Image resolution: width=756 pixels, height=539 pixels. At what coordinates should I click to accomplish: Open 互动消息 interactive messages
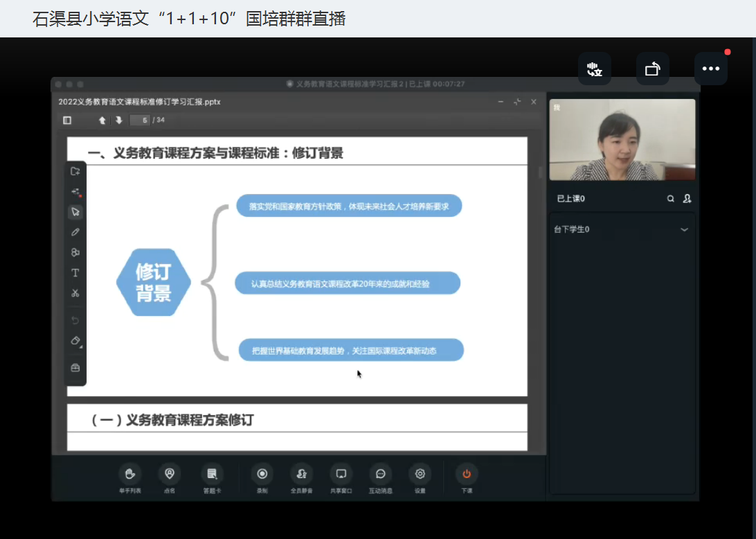click(380, 474)
